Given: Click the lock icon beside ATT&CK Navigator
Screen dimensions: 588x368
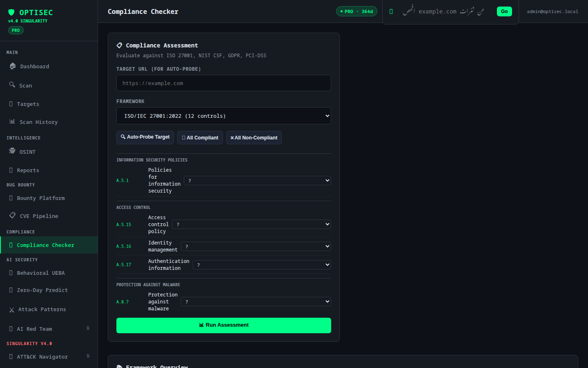Looking at the screenshot, I should click(88, 356).
